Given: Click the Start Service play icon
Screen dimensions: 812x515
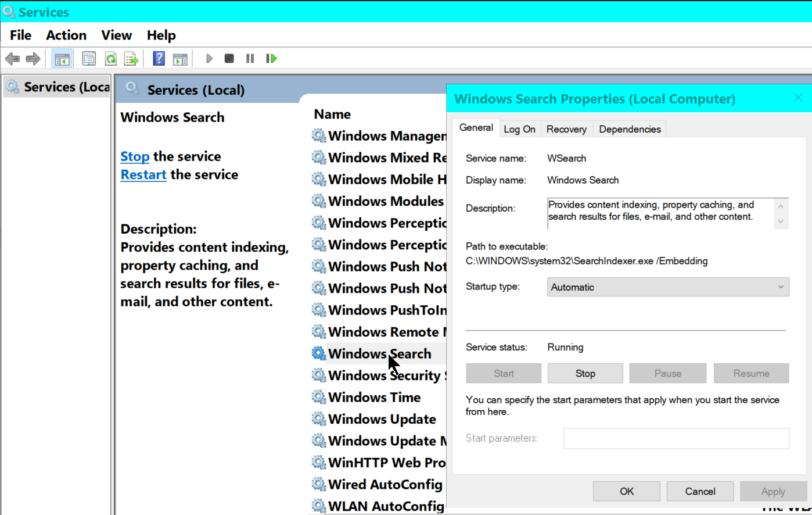Looking at the screenshot, I should pos(209,59).
